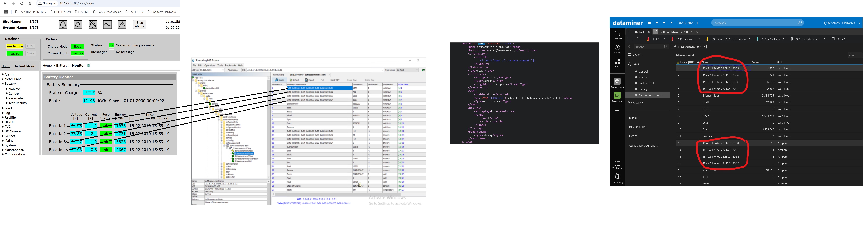Select dcBattery node in MIB tree

[x=230, y=133]
